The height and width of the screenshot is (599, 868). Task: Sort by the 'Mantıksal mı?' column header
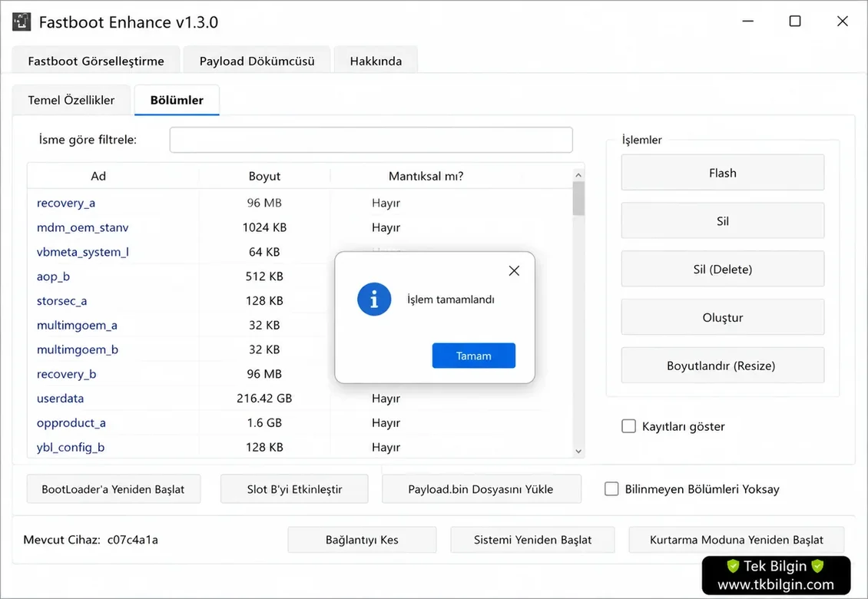(426, 176)
